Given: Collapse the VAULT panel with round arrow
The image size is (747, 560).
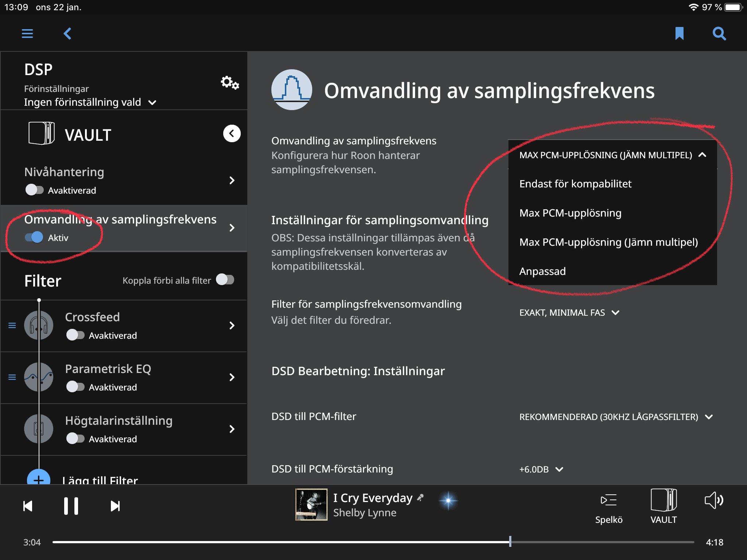Looking at the screenshot, I should pyautogui.click(x=232, y=133).
